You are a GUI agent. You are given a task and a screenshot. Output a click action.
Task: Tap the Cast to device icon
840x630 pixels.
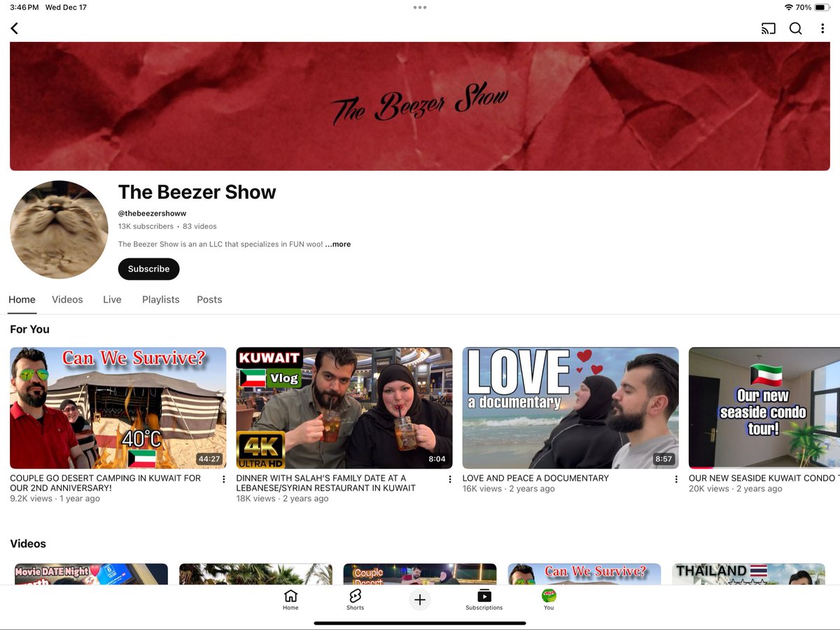pos(768,29)
